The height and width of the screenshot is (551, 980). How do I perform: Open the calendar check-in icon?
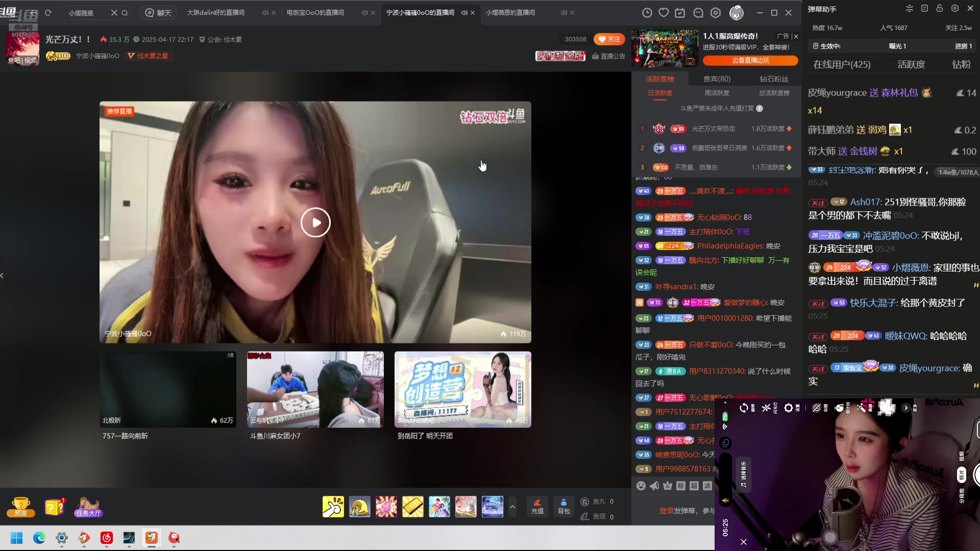680,13
